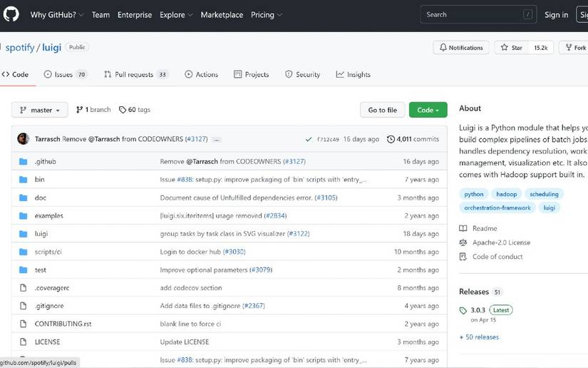Click the examples folder icon
588x368 pixels.
(24, 215)
